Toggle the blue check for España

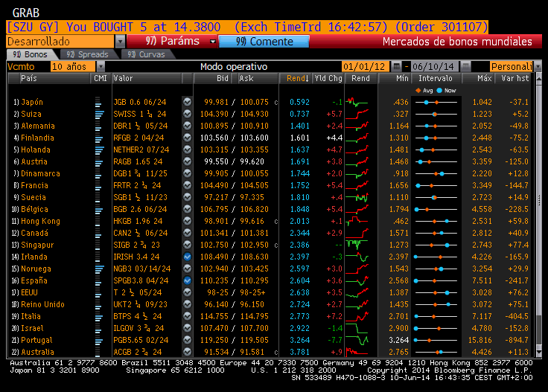tap(188, 280)
